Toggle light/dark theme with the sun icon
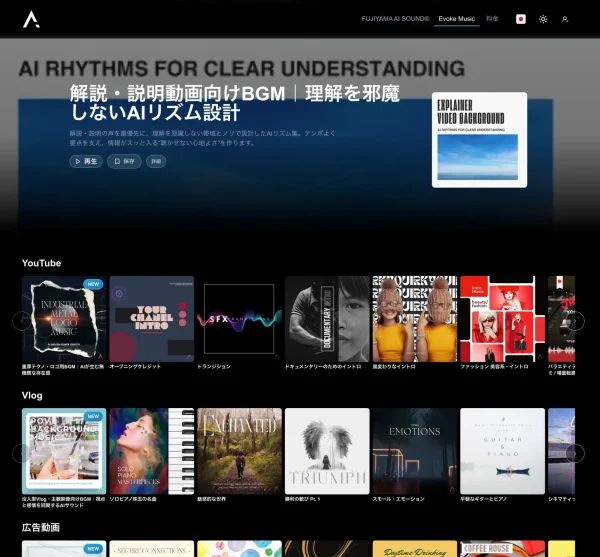 [543, 19]
